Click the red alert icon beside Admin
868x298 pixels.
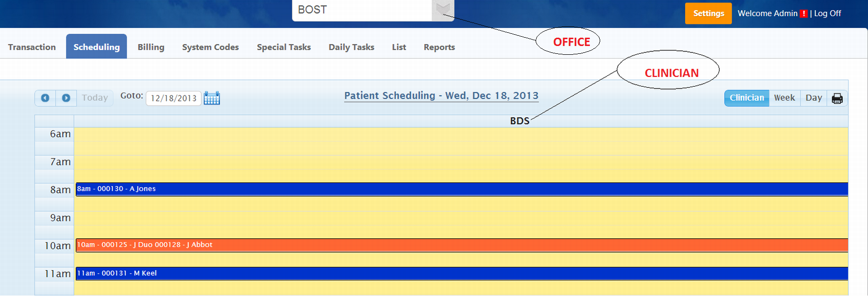(803, 14)
